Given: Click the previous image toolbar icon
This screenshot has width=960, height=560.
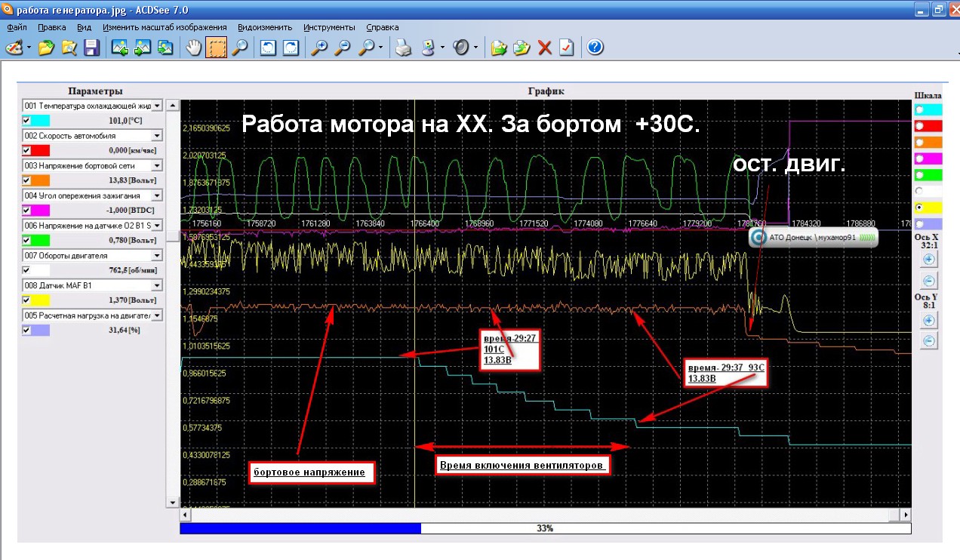Looking at the screenshot, I should pos(119,48).
